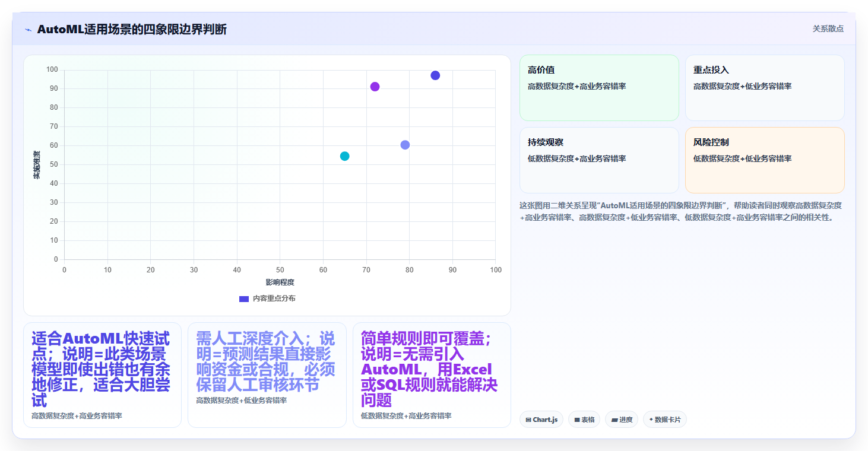Click caption under the 简单规则即可覆盖 card
Screen dimensions: 868x451
(406, 416)
